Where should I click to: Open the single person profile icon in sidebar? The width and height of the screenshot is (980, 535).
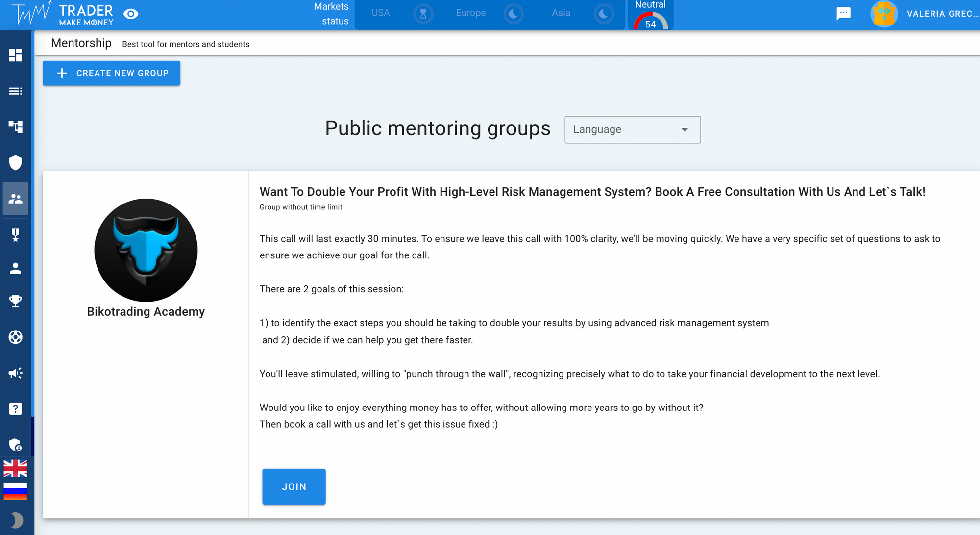16,268
